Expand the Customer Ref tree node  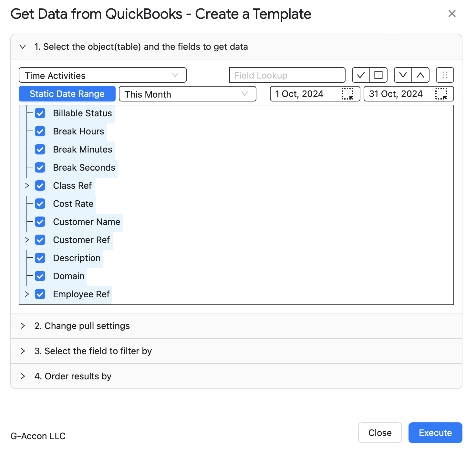coord(27,240)
